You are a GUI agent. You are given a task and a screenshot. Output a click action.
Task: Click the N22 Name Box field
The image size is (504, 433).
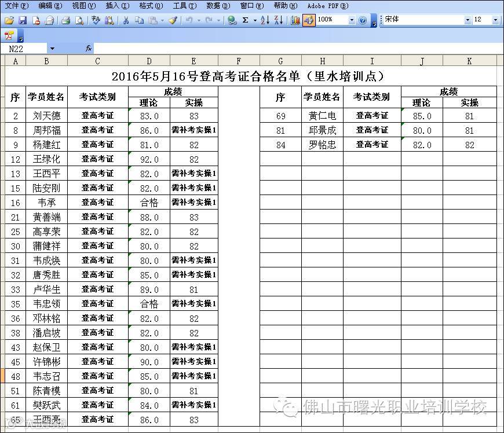click(25, 49)
